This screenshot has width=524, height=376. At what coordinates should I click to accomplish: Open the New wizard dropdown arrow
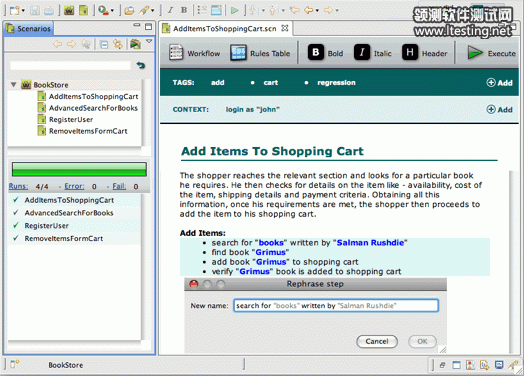point(23,11)
